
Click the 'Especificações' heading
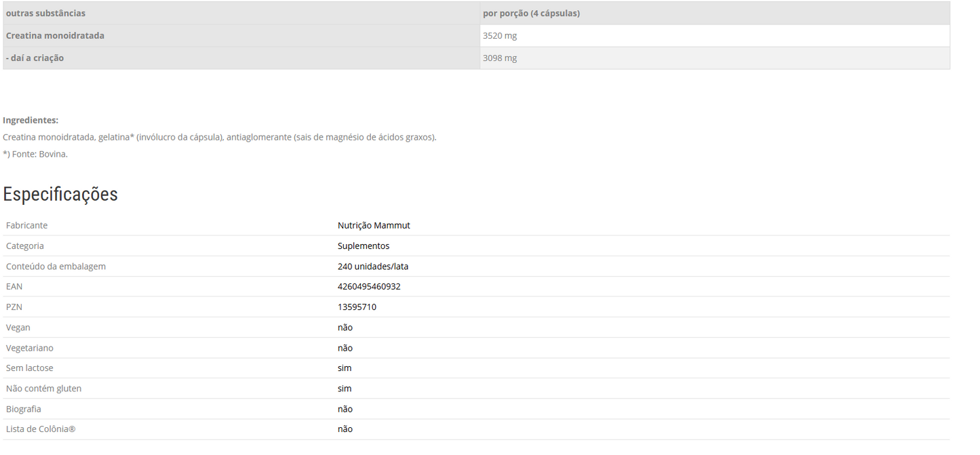click(x=60, y=194)
